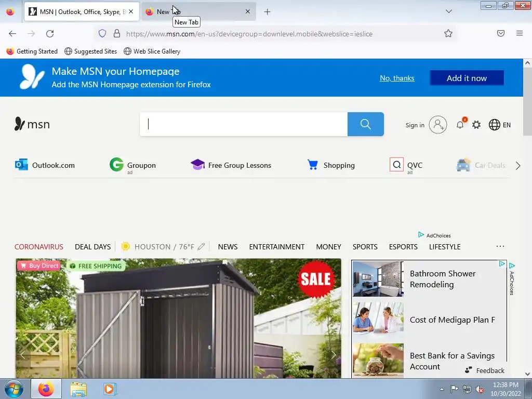
Task: Open the Windows Start button
Action: [14, 389]
